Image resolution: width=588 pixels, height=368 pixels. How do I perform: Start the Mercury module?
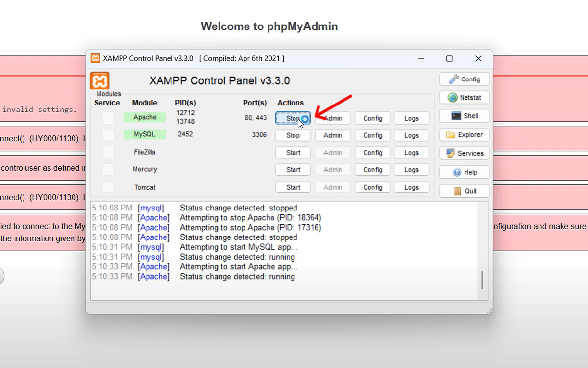point(293,170)
